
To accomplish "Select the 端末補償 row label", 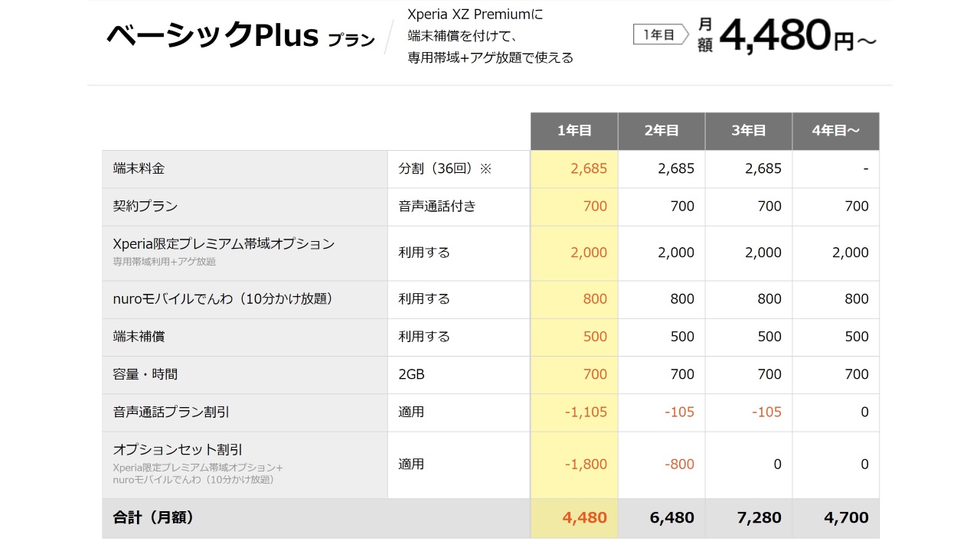I will click(x=139, y=336).
